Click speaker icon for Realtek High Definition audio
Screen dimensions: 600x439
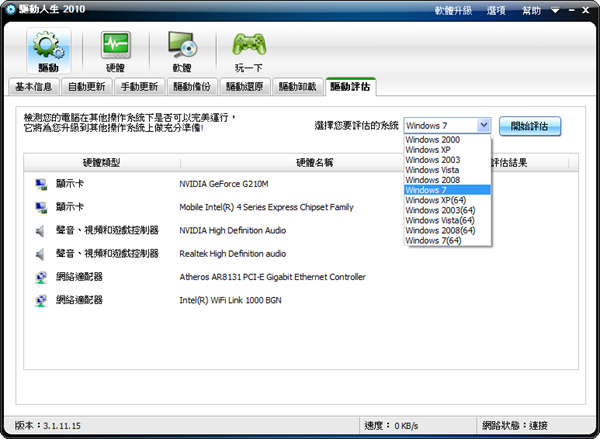40,254
